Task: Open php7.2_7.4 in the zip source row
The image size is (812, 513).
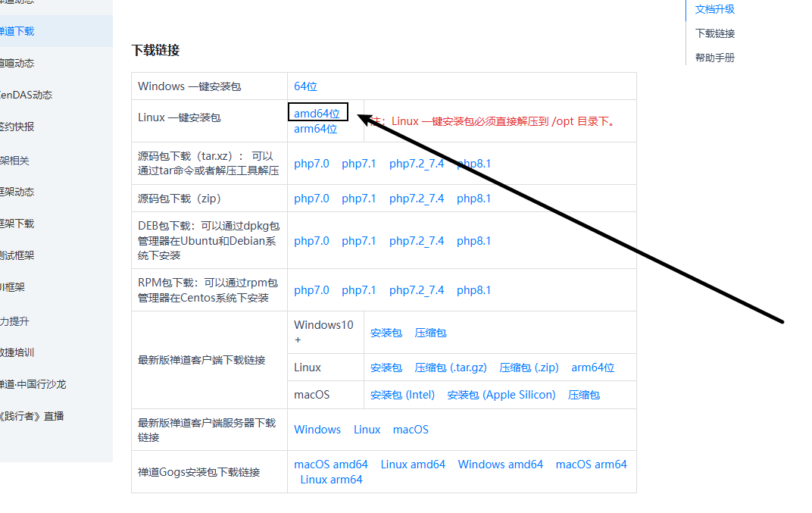Action: pyautogui.click(x=417, y=199)
